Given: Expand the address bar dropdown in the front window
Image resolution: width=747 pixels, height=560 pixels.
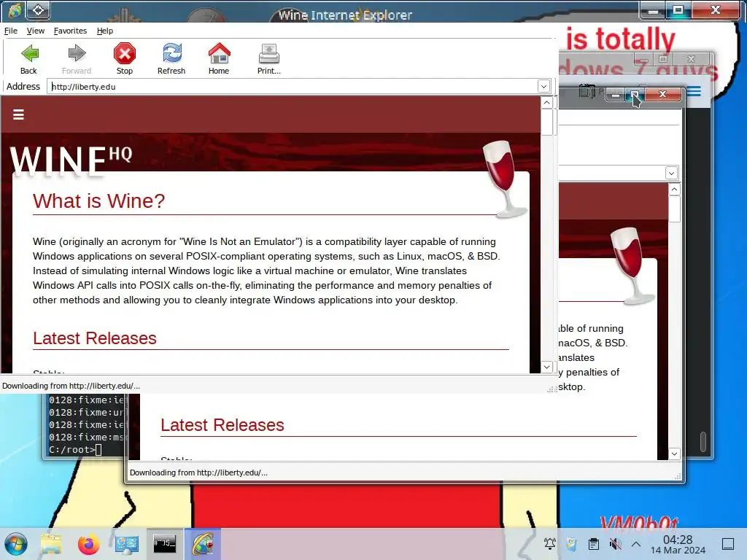Looking at the screenshot, I should pyautogui.click(x=543, y=87).
